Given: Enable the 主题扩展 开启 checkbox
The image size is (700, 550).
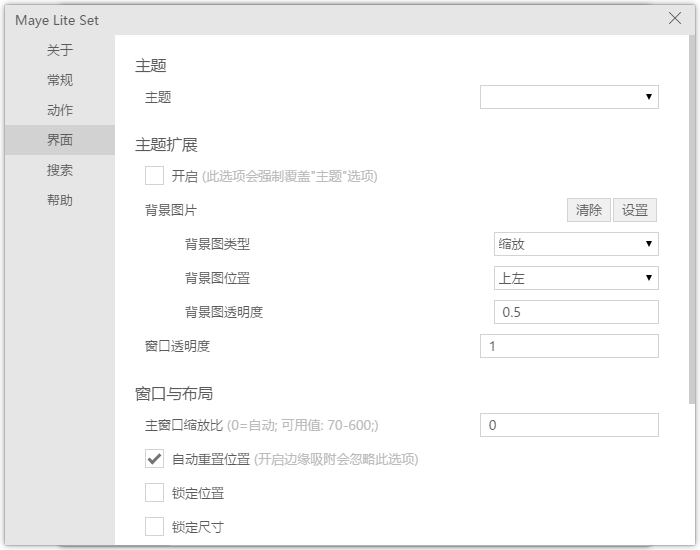Looking at the screenshot, I should [154, 175].
